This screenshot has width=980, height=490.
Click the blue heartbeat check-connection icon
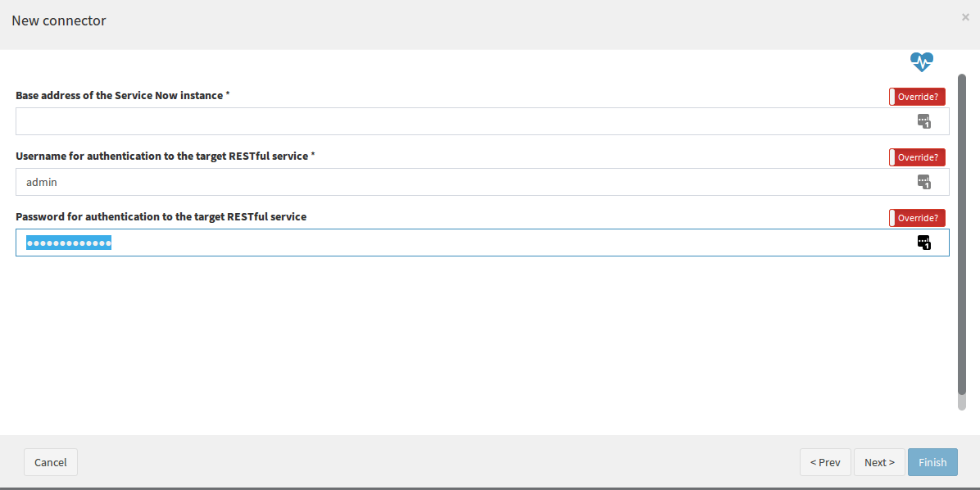pos(921,62)
